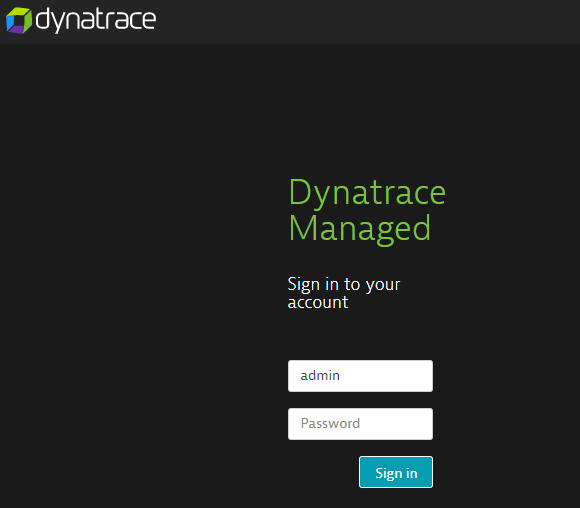
Task: Click the dark header bar beside logo
Action: (366, 21)
